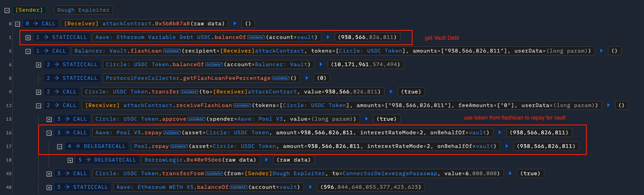This screenshot has height=195, width=644.
Task: Open Calldata badge on DELEGATECALL Pool.repay row
Action: [179, 146]
